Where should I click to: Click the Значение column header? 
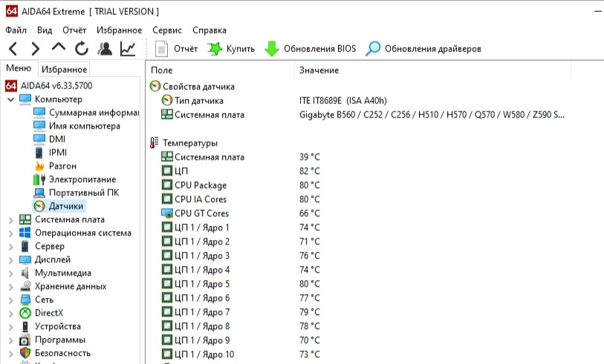(x=319, y=70)
